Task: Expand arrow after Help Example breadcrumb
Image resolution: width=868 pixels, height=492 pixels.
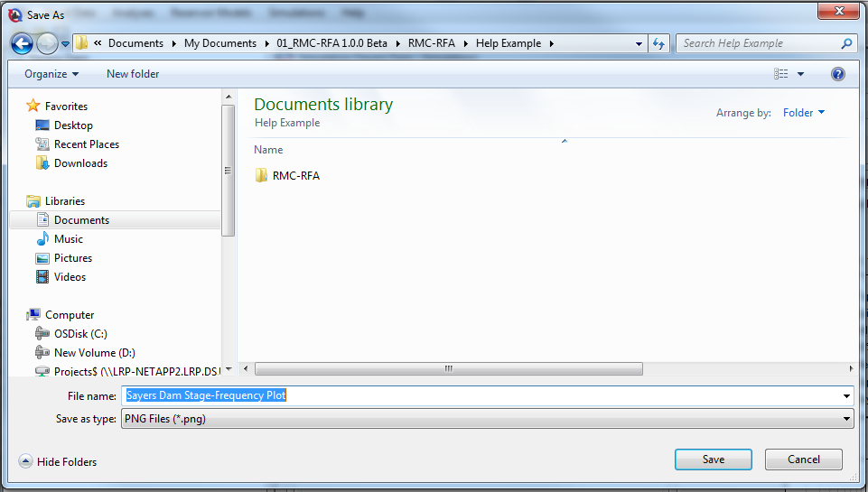Action: coord(551,43)
